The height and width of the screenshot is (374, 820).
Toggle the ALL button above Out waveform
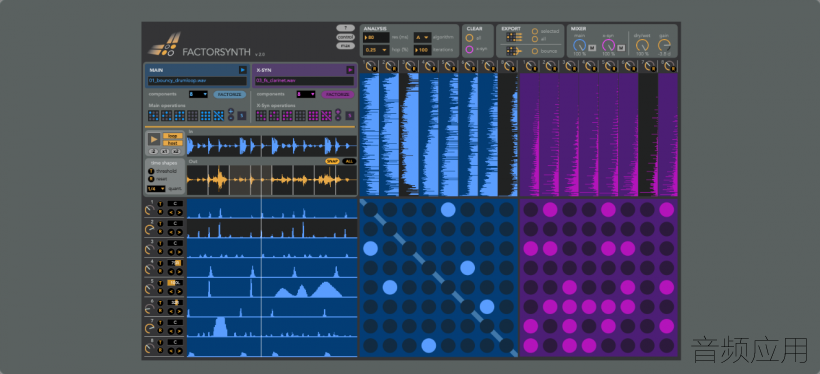click(x=349, y=161)
